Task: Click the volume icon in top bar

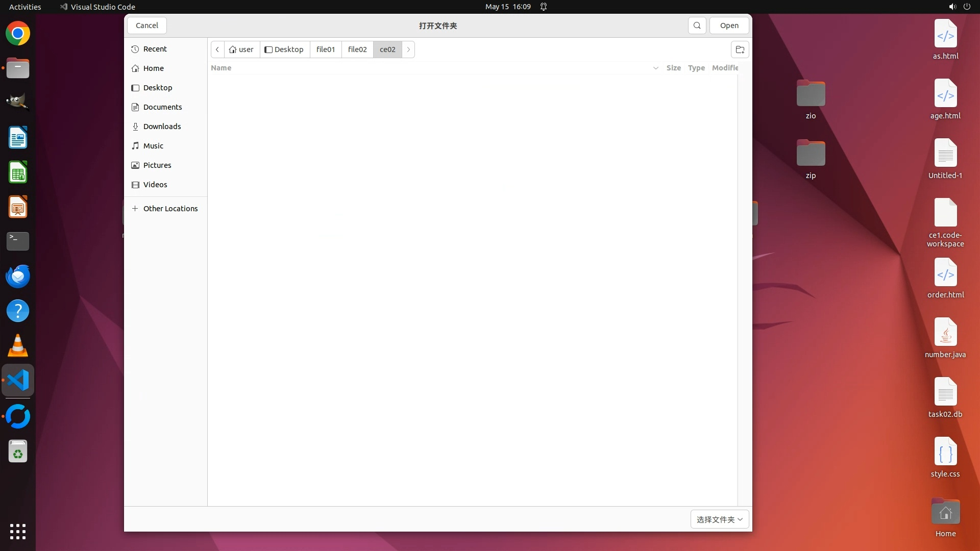Action: (x=952, y=7)
